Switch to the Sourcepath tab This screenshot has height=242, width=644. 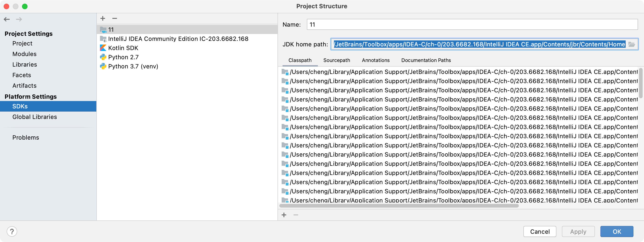pos(336,60)
